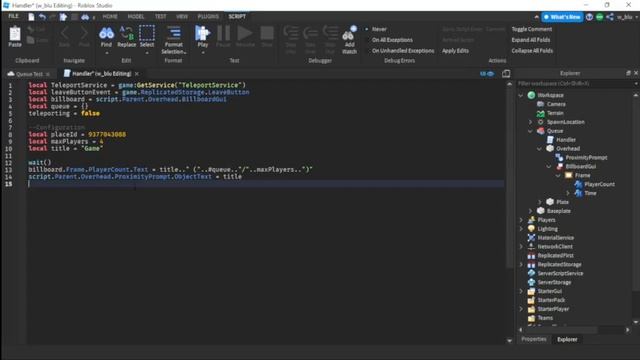
Task: Open the dropdown arrow under Play
Action: pos(203,53)
